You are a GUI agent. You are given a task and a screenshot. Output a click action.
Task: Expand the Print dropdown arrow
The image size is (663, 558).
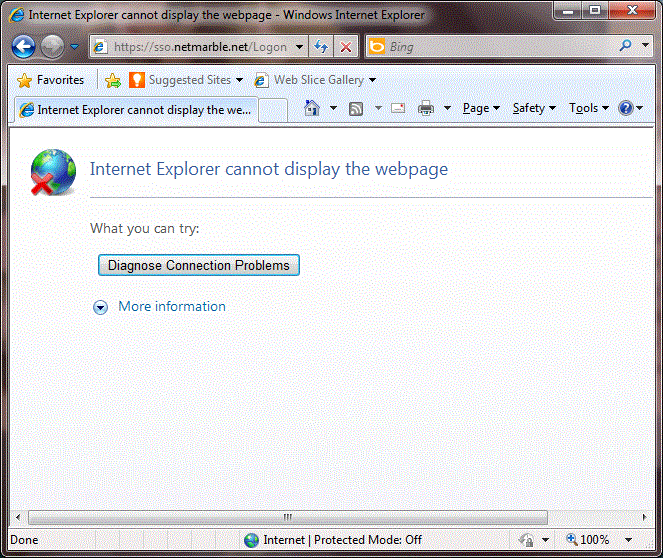click(447, 108)
